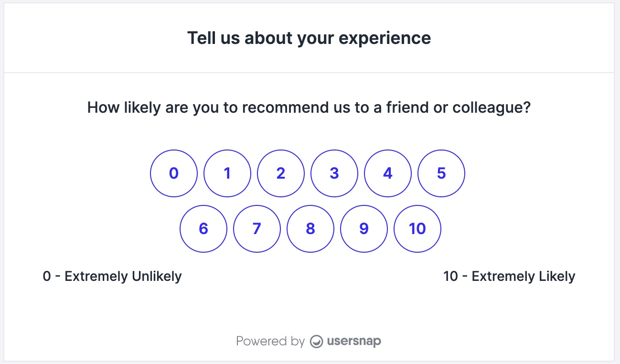Select rating 6 on the scale

203,228
